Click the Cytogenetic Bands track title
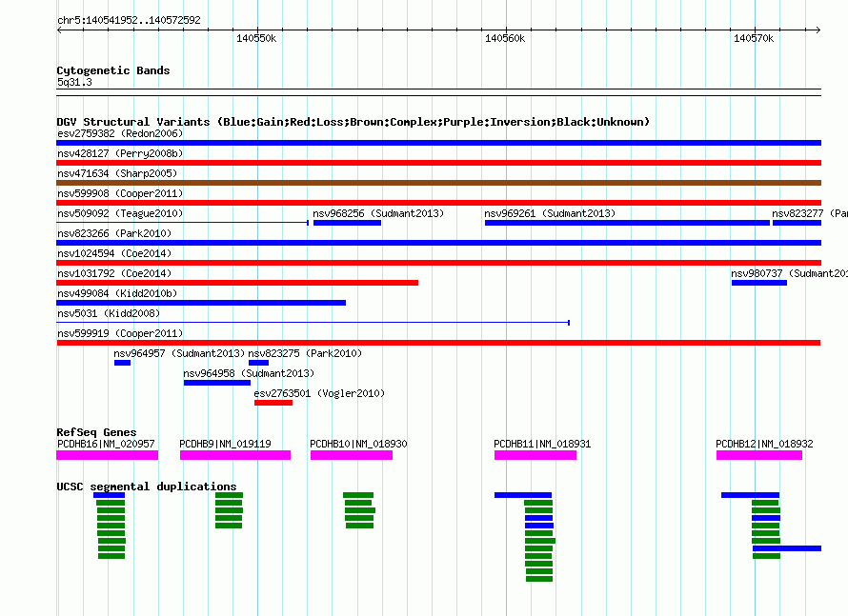 click(113, 70)
